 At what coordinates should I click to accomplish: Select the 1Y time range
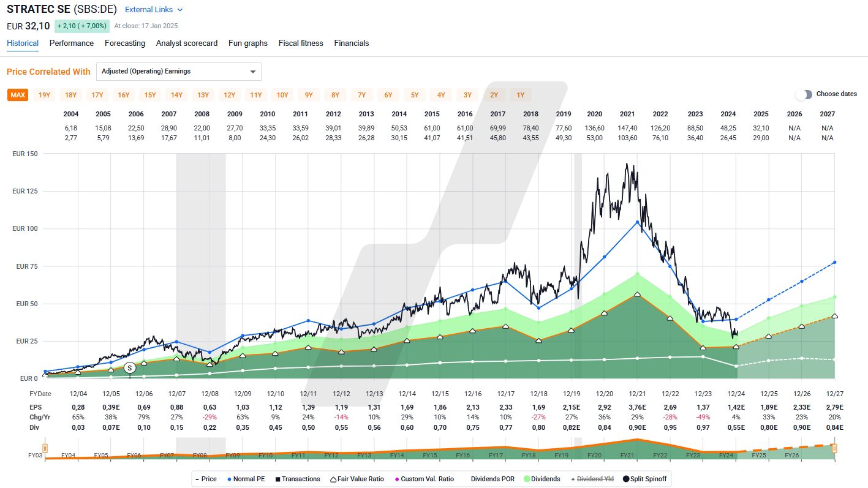pyautogui.click(x=521, y=95)
